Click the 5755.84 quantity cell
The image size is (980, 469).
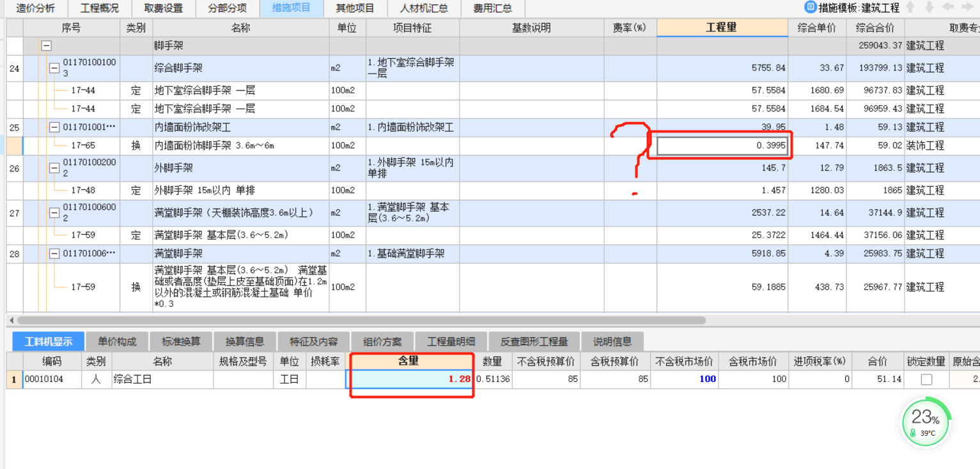(722, 68)
